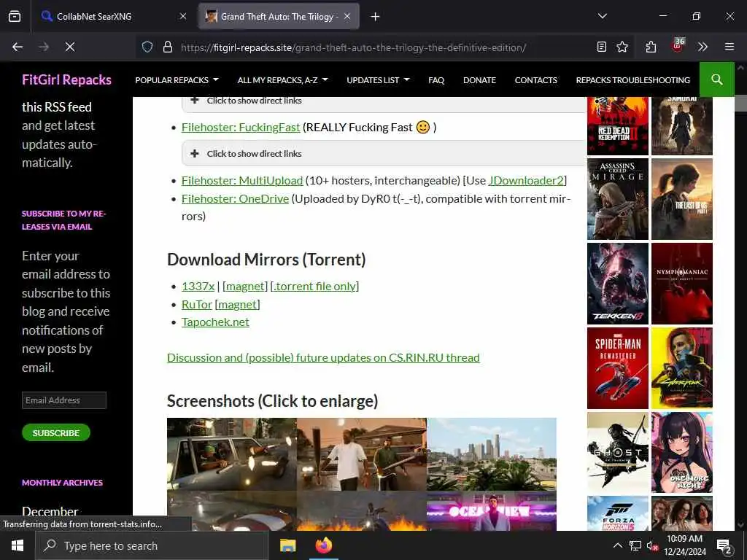Image resolution: width=747 pixels, height=560 pixels.
Task: Close the CollabNet SearXNG tab
Action: tap(183, 17)
